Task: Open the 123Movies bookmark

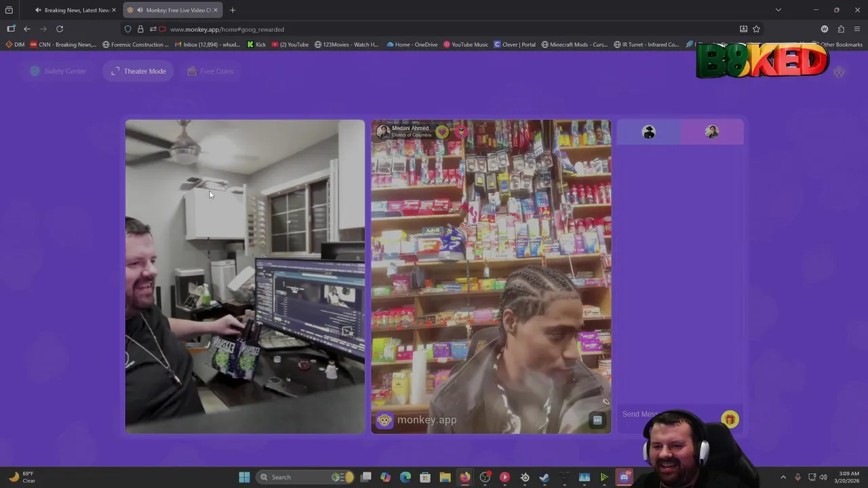Action: [x=347, y=45]
